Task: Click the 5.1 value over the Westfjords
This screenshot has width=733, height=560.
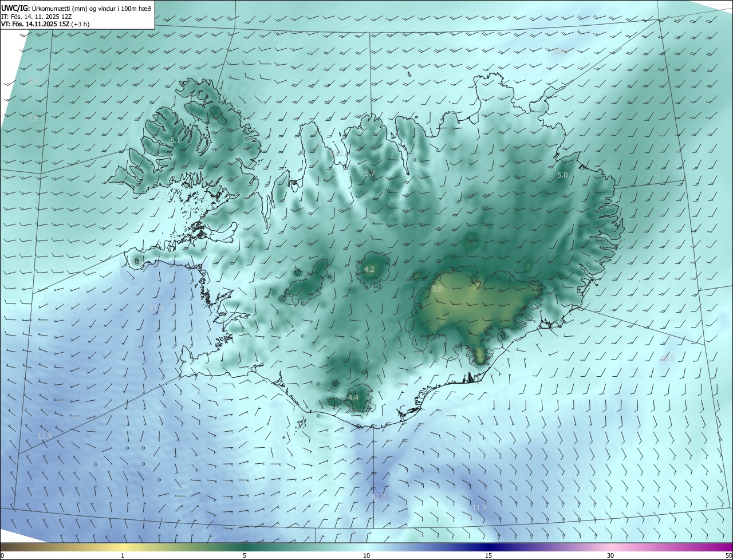Action: tap(175, 140)
